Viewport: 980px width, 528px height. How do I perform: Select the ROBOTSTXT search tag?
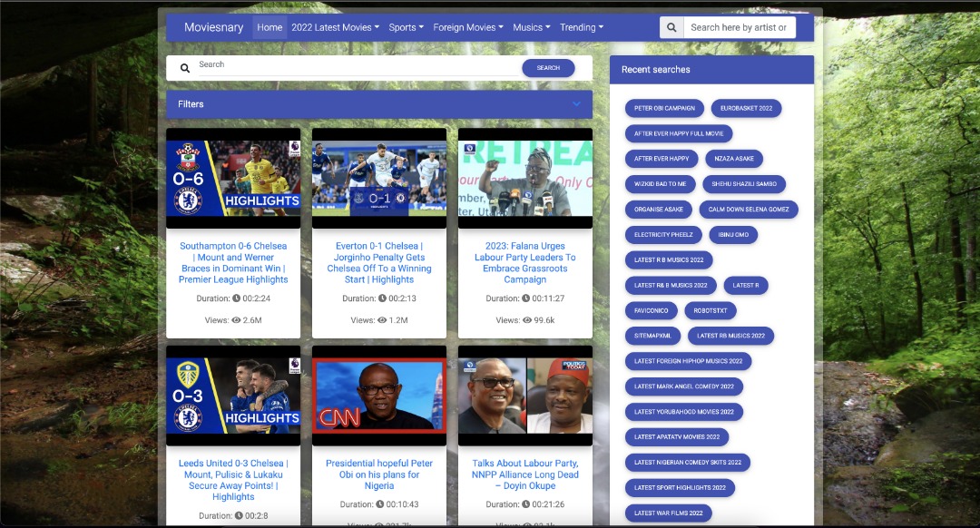[710, 310]
